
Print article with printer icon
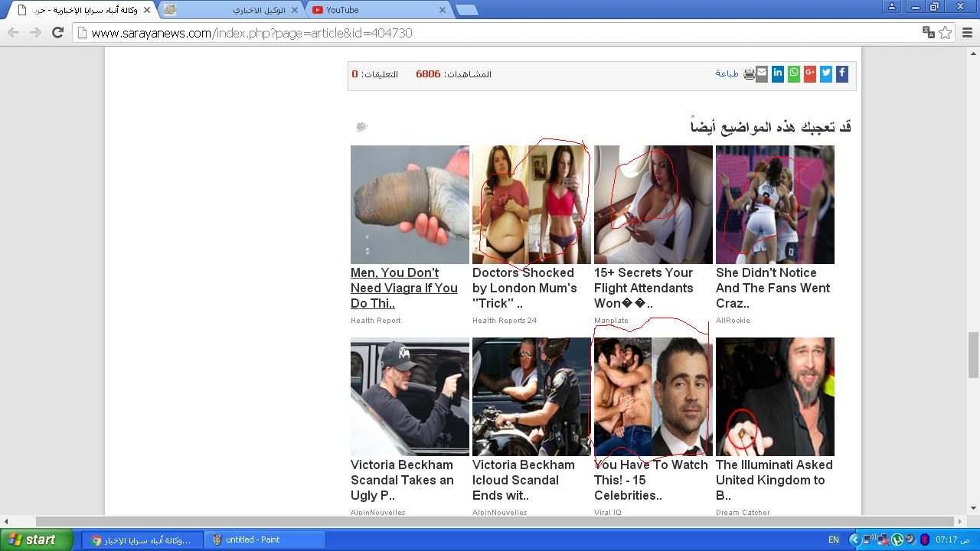pyautogui.click(x=749, y=74)
